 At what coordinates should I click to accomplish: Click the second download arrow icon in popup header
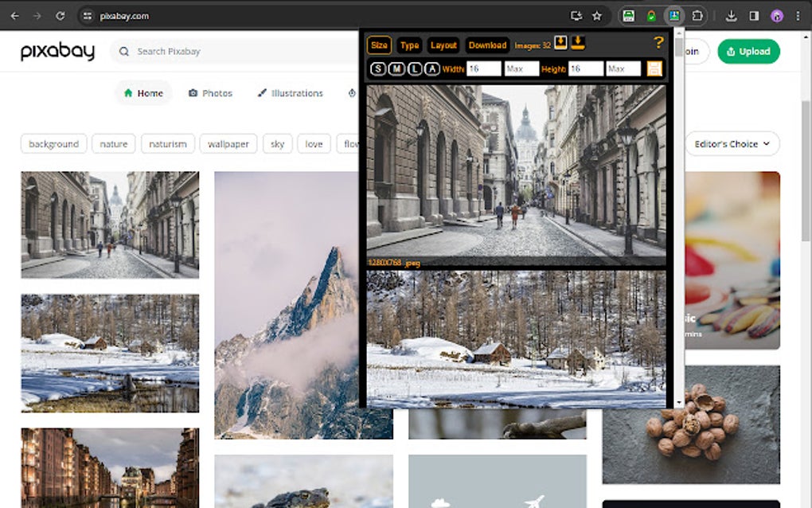[578, 45]
